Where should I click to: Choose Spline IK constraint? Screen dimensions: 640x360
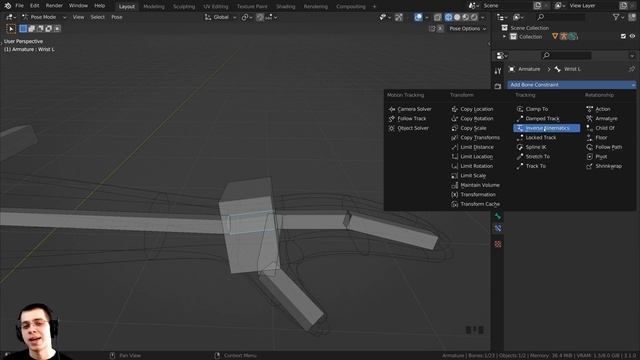536,147
